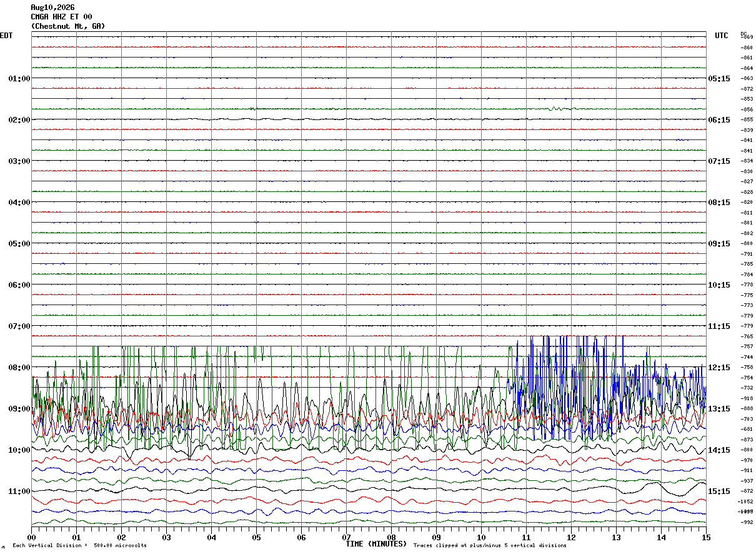The width and height of the screenshot is (756, 554).
Task: Click the DC offset value -765
Action: [747, 336]
